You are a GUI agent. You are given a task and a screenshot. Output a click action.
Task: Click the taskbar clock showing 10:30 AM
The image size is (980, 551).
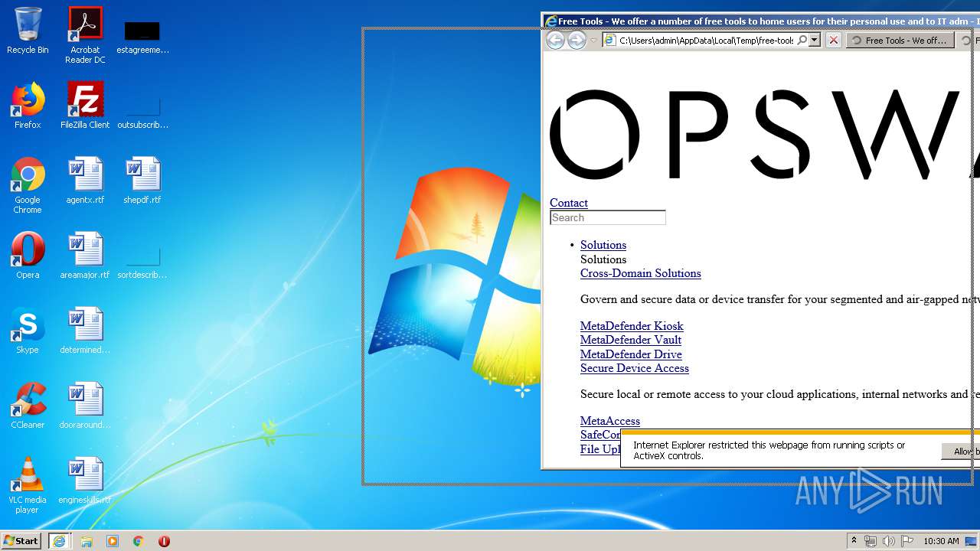(x=941, y=541)
